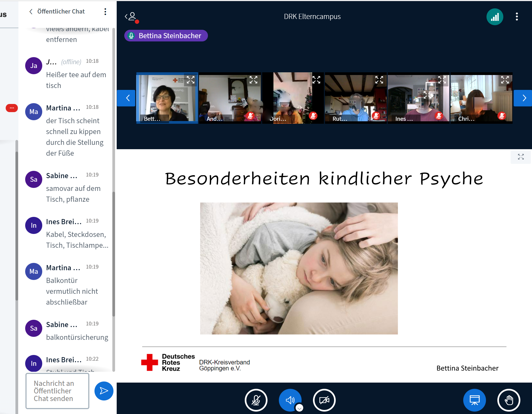Unmute the microphone
This screenshot has height=414, width=532.
pyautogui.click(x=256, y=400)
